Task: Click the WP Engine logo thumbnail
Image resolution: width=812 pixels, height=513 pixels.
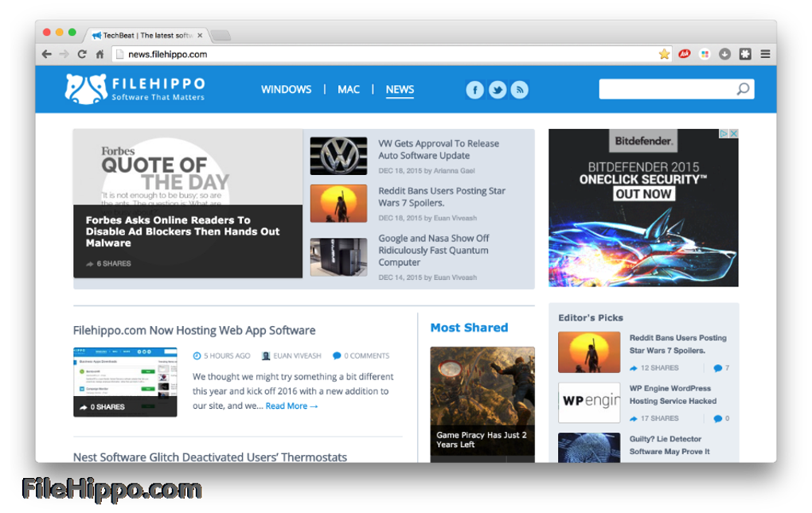Action: point(589,402)
